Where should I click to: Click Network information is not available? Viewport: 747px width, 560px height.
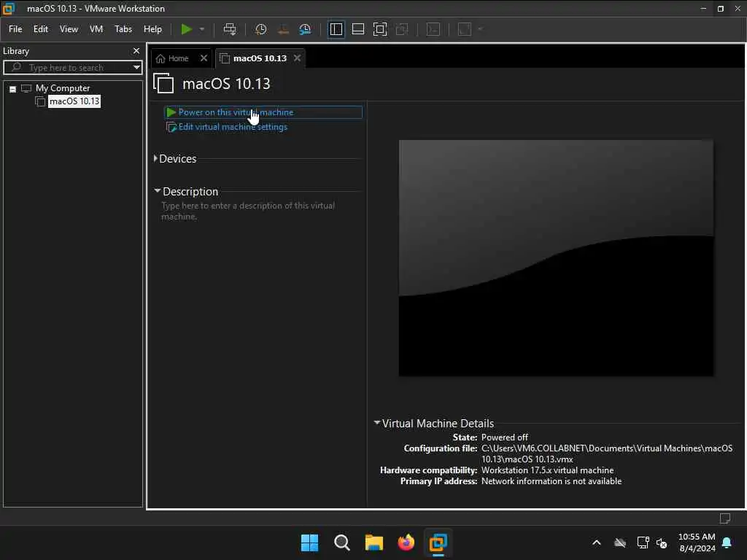551,481
